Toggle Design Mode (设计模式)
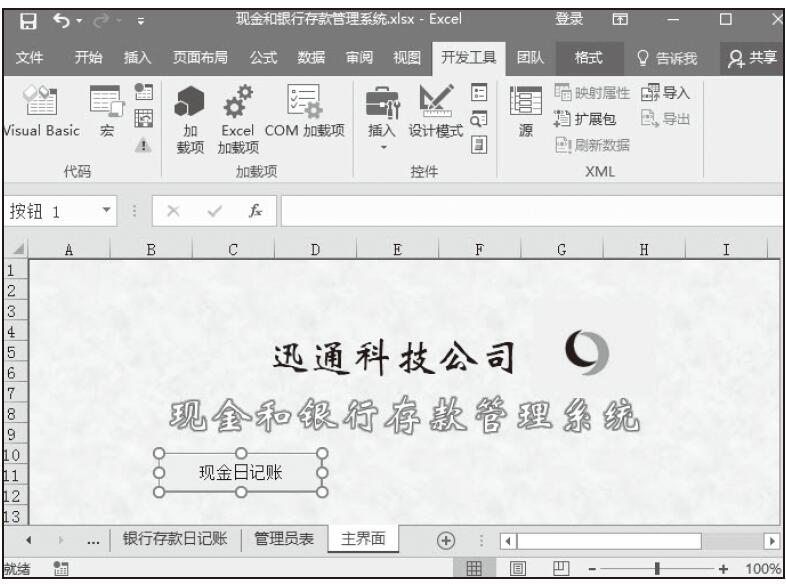Viewport: 786px width, 584px height. pos(435,112)
